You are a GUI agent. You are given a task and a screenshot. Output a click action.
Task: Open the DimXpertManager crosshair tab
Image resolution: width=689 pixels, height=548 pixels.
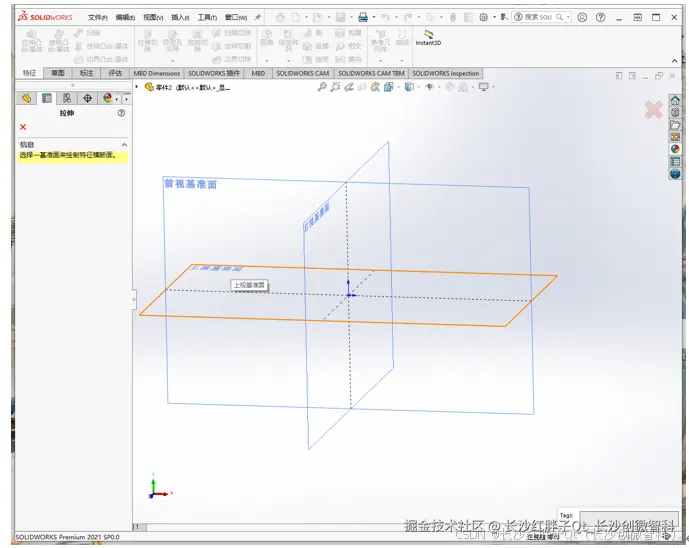click(x=87, y=98)
